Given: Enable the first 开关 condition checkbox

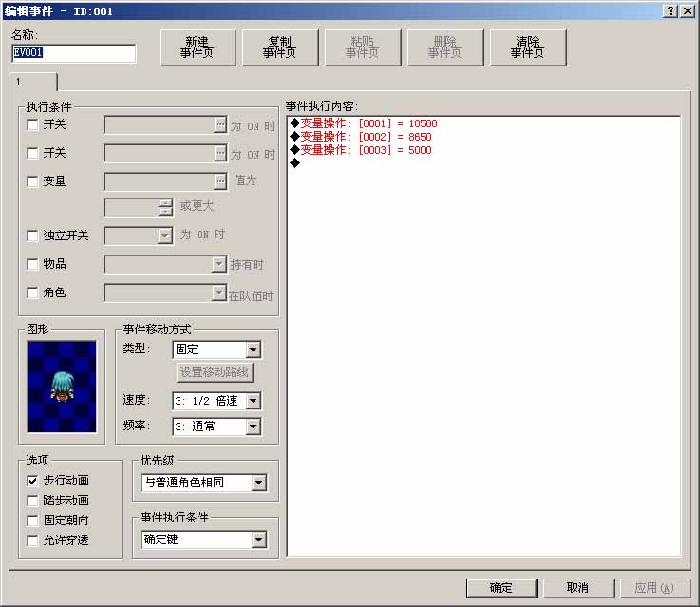Looking at the screenshot, I should click(32, 124).
